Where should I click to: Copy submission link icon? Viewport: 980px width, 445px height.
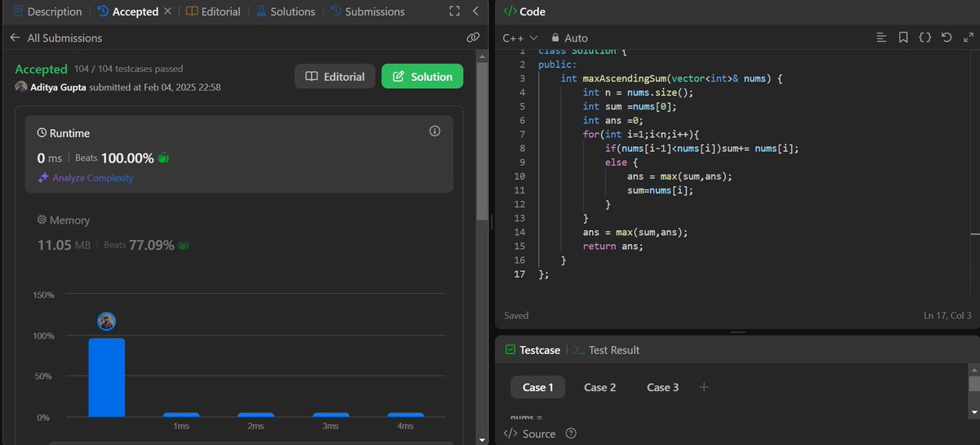click(473, 38)
